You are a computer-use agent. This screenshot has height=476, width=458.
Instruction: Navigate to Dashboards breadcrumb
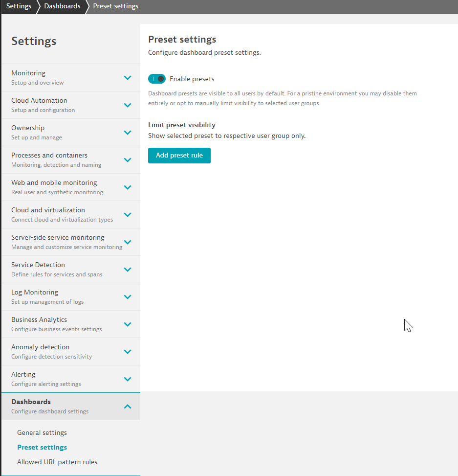click(62, 6)
